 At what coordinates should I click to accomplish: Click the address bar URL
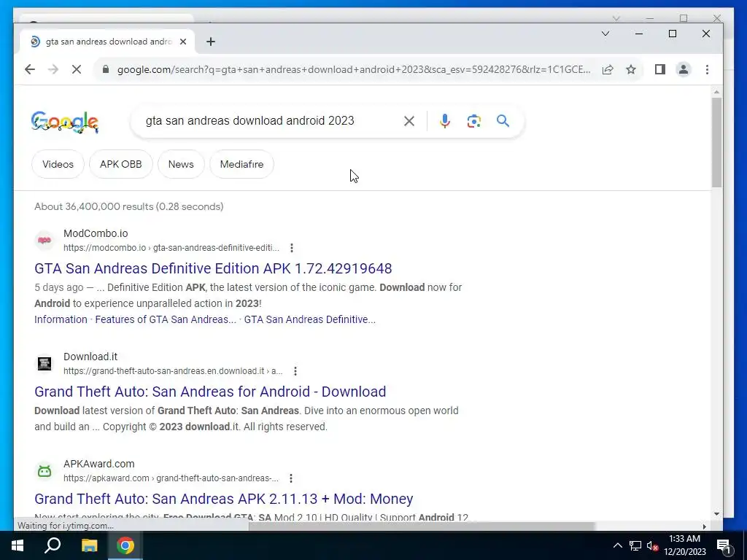pyautogui.click(x=354, y=69)
